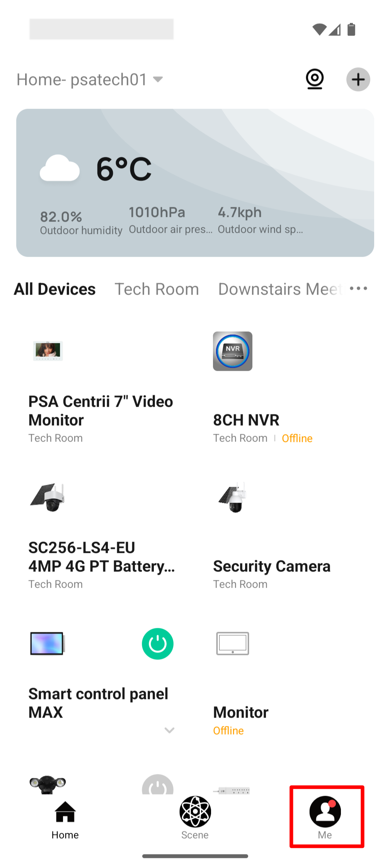
Task: Expand Smart control panel MAX chevron
Action: (169, 730)
